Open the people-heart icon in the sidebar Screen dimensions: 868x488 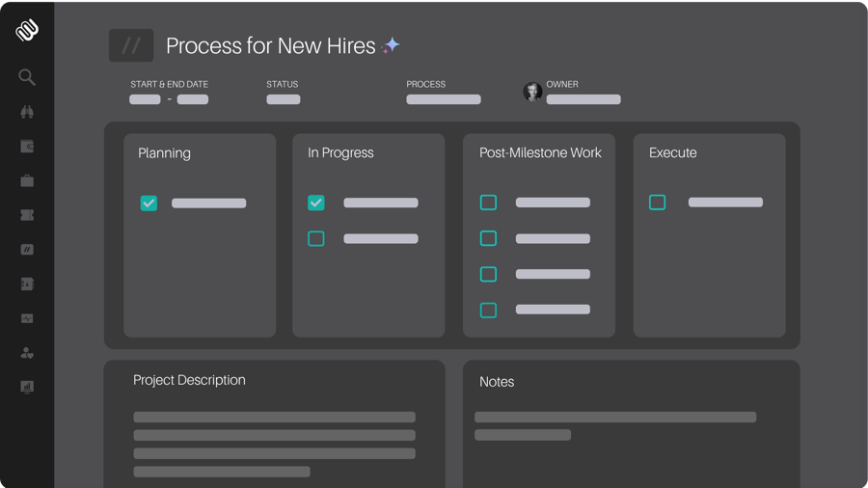coord(27,353)
